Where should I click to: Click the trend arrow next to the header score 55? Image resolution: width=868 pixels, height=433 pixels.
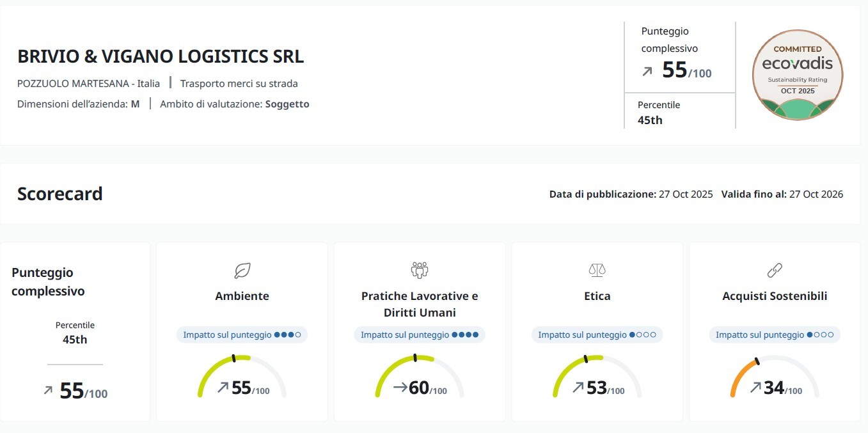point(647,72)
